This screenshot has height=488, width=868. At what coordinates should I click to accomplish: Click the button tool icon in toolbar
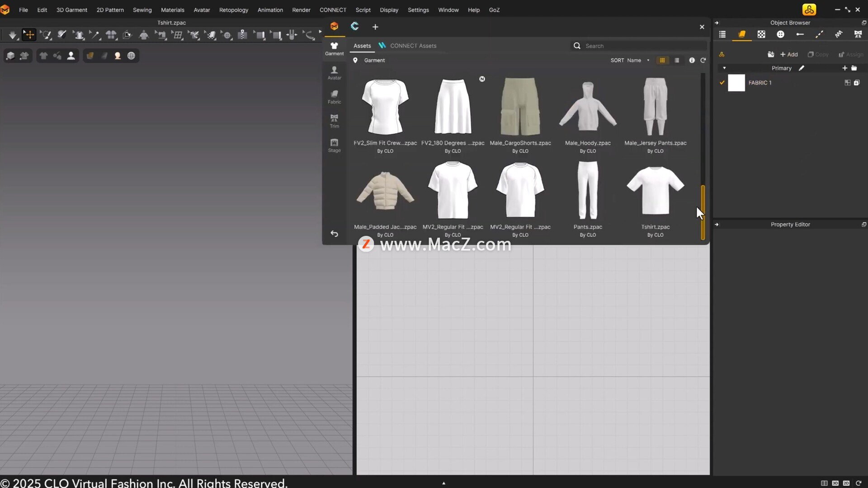pyautogui.click(x=227, y=35)
